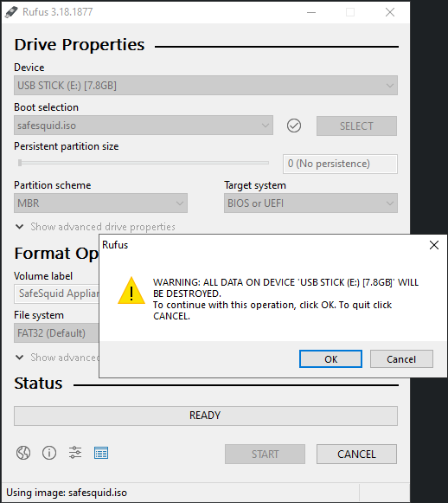The width and height of the screenshot is (448, 503).
Task: Open the settings sliders icon
Action: 75,453
